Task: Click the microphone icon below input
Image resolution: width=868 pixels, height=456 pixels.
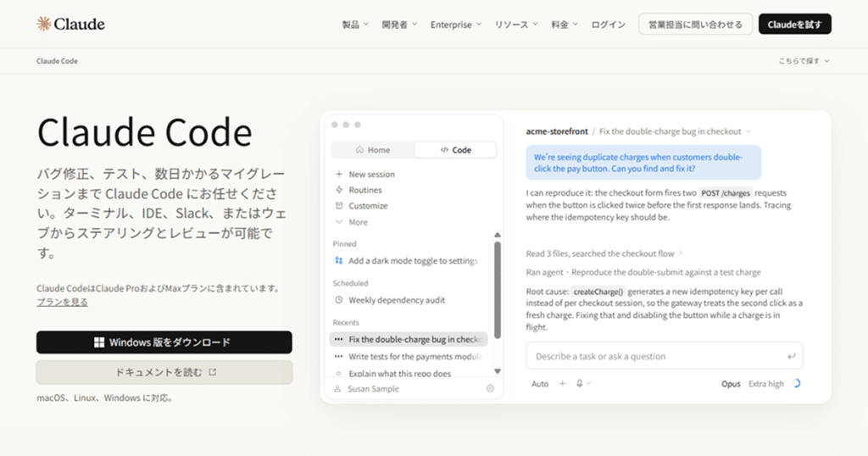Action: (580, 383)
